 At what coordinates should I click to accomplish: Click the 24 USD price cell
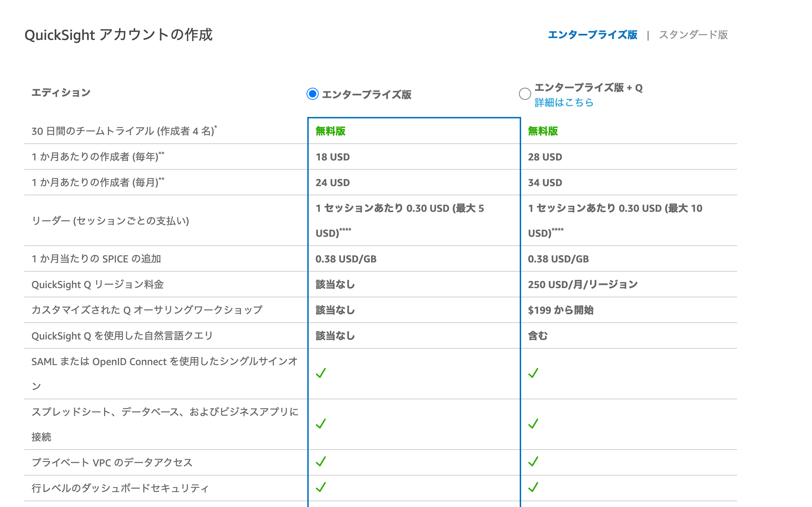coord(333,183)
